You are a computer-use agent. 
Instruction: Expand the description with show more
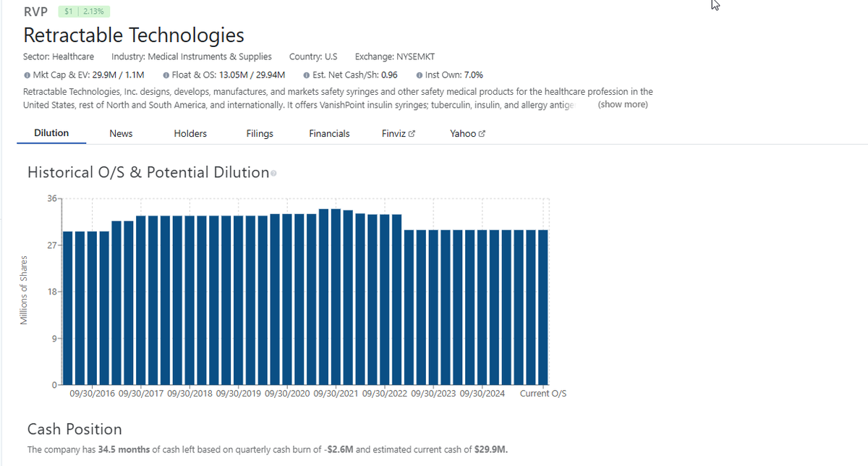click(623, 104)
